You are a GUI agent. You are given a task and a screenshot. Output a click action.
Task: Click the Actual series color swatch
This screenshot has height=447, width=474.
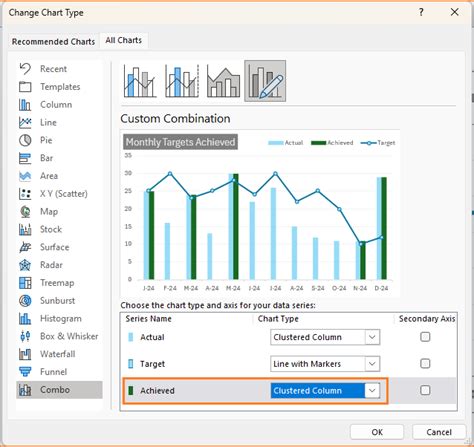click(131, 337)
